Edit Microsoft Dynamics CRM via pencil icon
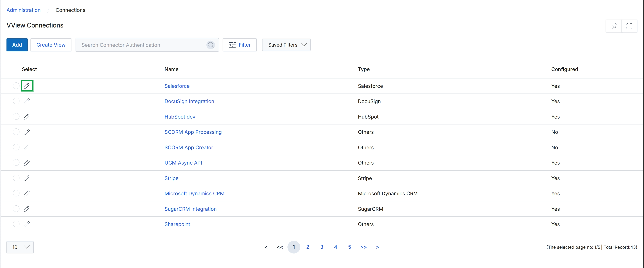Viewport: 644px width, 268px height. [x=27, y=193]
